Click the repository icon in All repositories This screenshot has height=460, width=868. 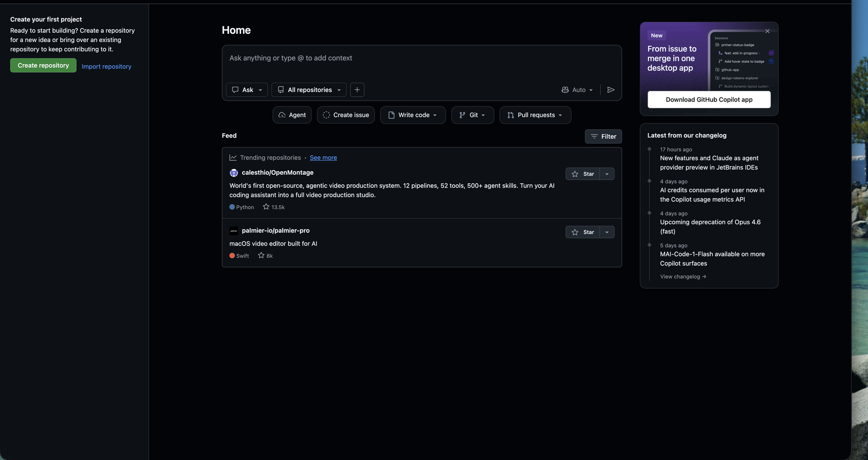click(x=281, y=90)
